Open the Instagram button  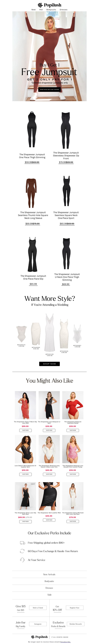(38, 624)
